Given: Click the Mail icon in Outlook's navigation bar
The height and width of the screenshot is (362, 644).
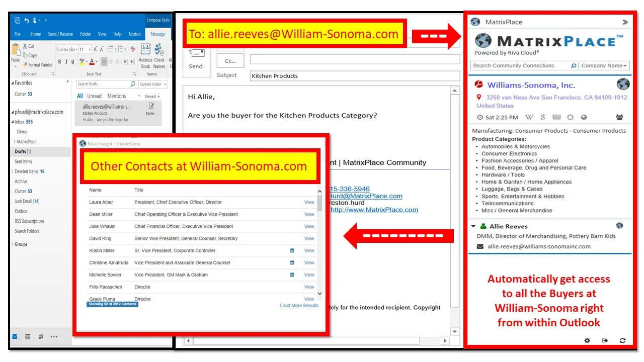Looking at the screenshot, I should point(15,336).
